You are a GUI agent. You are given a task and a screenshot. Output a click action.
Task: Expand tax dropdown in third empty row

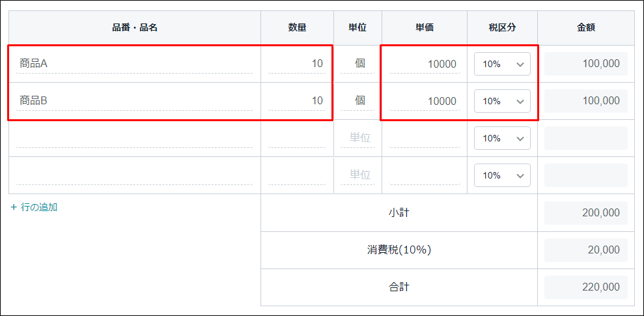point(502,138)
